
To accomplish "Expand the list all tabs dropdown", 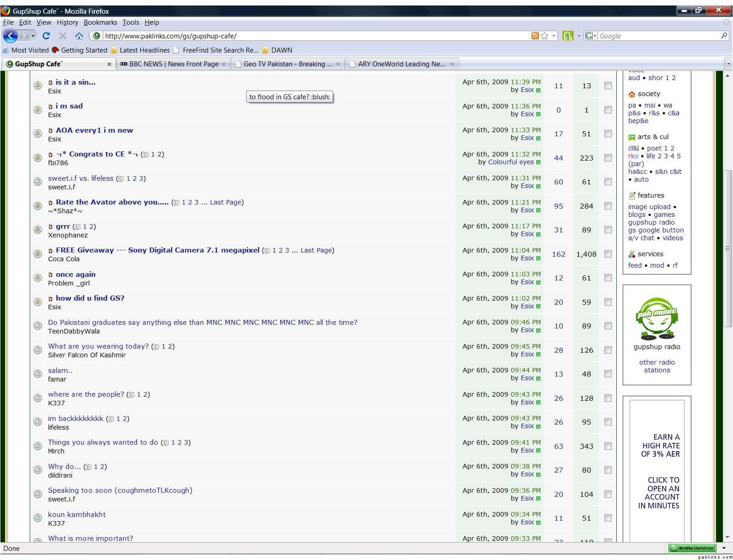I will click(728, 64).
